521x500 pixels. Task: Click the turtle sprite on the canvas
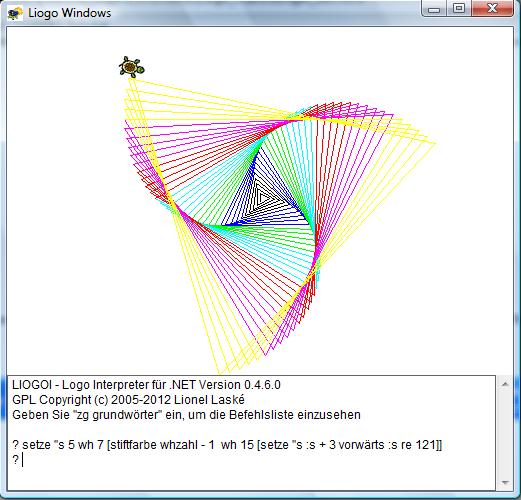(x=132, y=67)
